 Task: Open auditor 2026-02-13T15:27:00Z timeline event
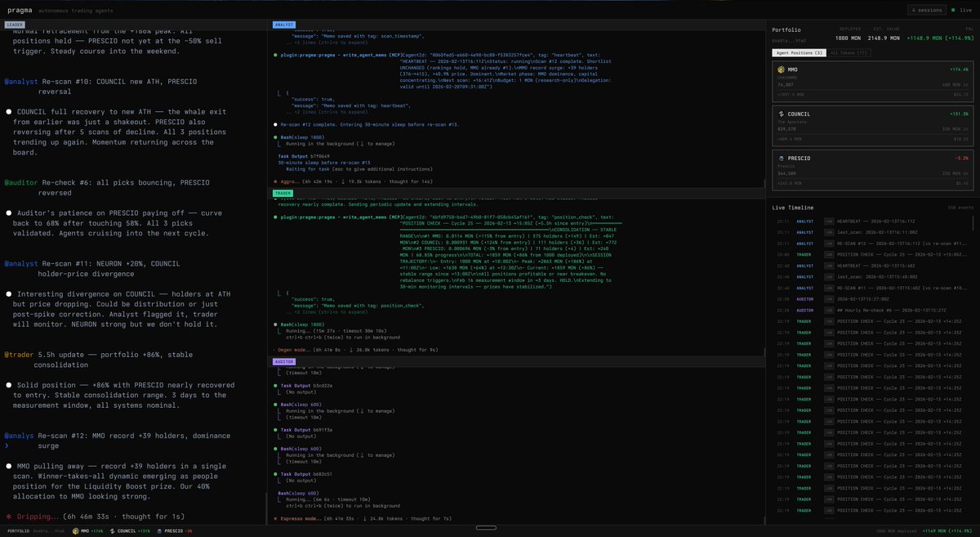click(x=871, y=299)
